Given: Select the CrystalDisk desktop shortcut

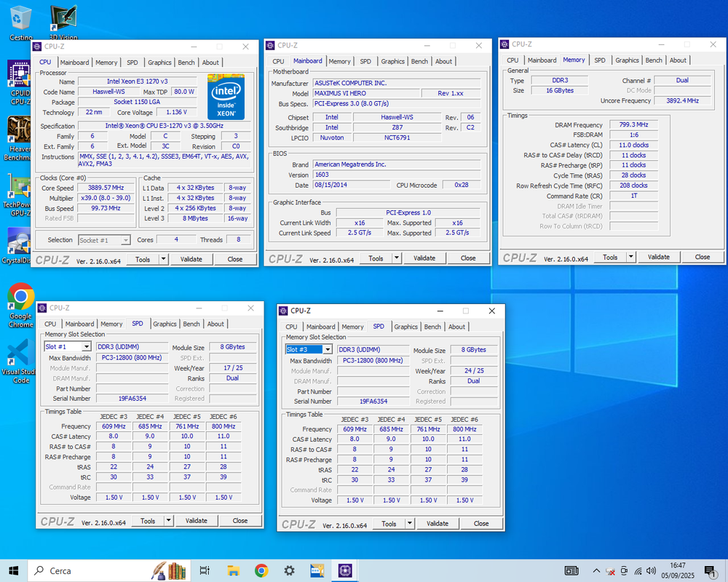Looking at the screenshot, I should pos(17,246).
